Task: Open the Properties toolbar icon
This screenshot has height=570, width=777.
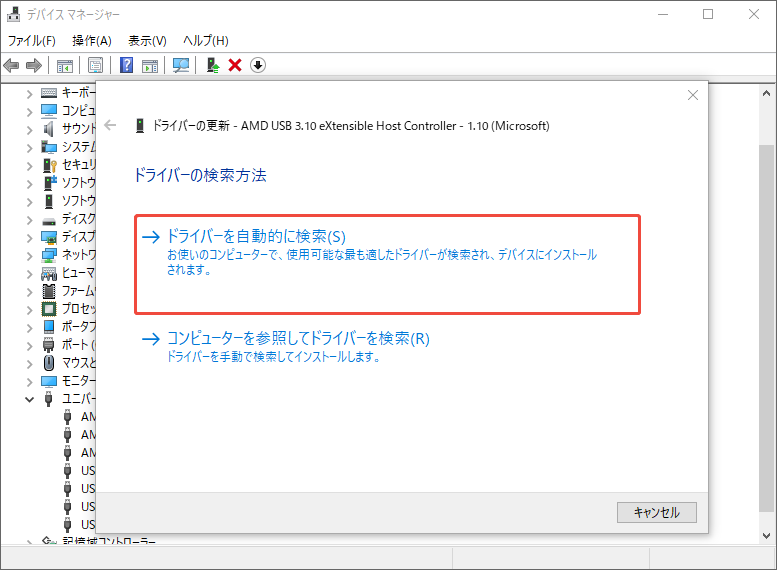Action: [x=95, y=65]
